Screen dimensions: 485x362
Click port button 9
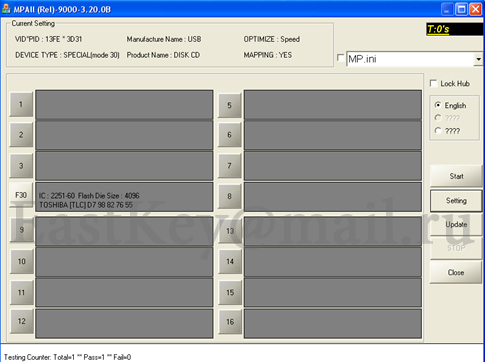click(22, 230)
